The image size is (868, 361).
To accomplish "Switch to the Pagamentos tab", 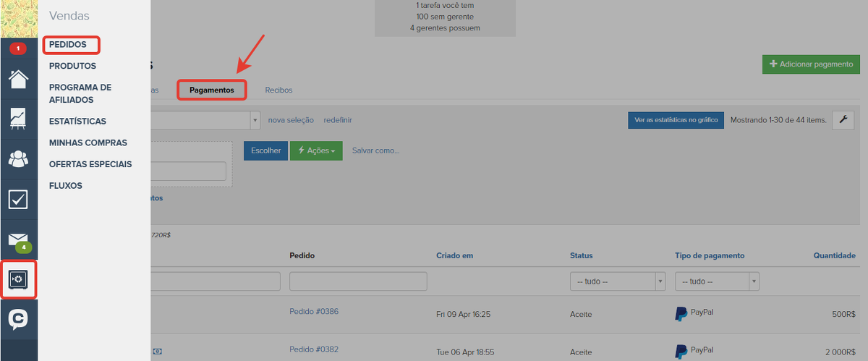I will pos(212,90).
